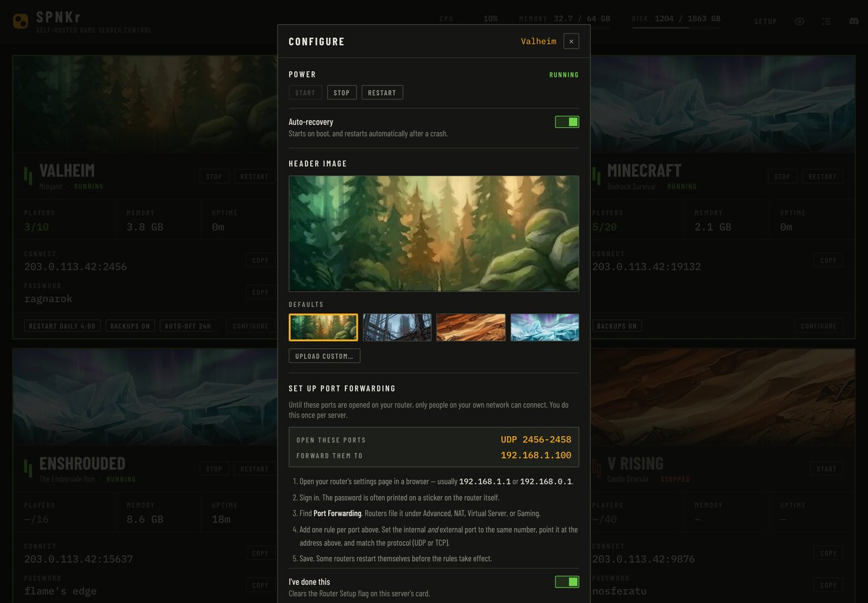868x603 pixels.
Task: Click the 192.168.1.100 forward address
Action: pyautogui.click(x=536, y=455)
